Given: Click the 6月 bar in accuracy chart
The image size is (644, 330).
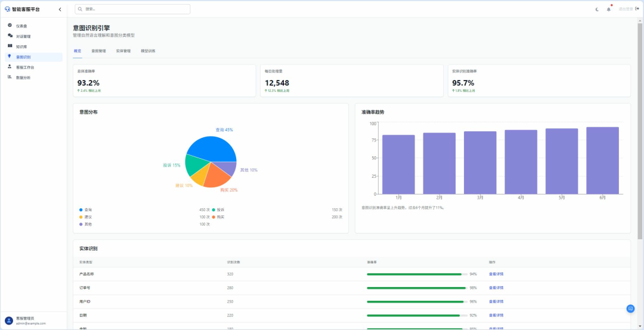Looking at the screenshot, I should pos(602,160).
